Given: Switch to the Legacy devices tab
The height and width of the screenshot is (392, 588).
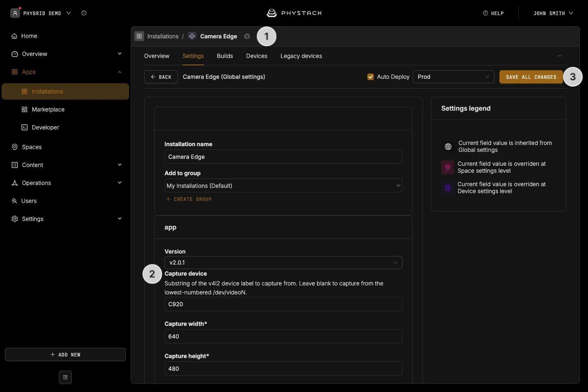Looking at the screenshot, I should click(301, 56).
